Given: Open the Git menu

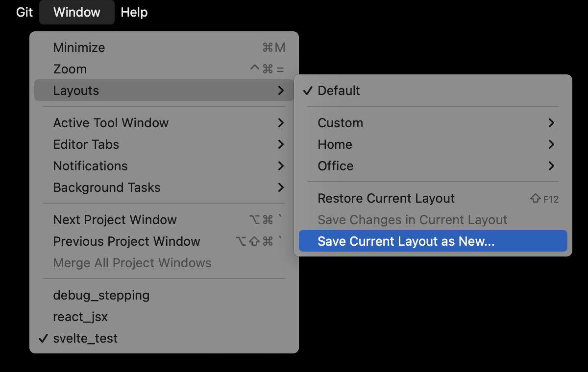Looking at the screenshot, I should point(24,12).
